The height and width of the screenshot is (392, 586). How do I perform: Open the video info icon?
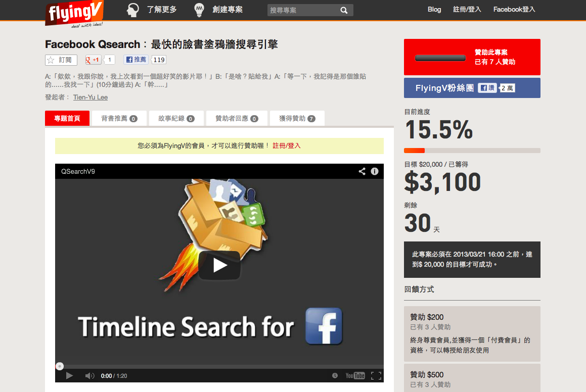375,171
